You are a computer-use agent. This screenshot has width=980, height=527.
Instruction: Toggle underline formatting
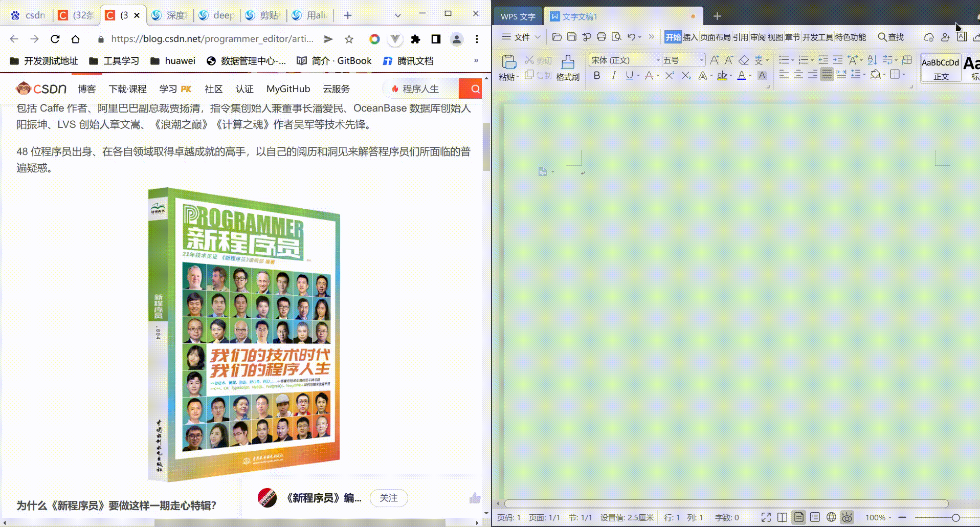[629, 75]
